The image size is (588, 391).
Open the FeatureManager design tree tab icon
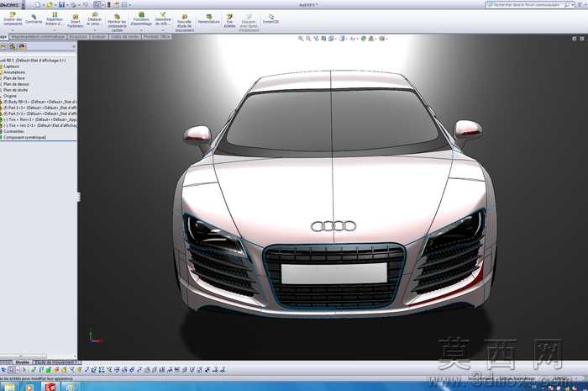pyautogui.click(x=3, y=47)
